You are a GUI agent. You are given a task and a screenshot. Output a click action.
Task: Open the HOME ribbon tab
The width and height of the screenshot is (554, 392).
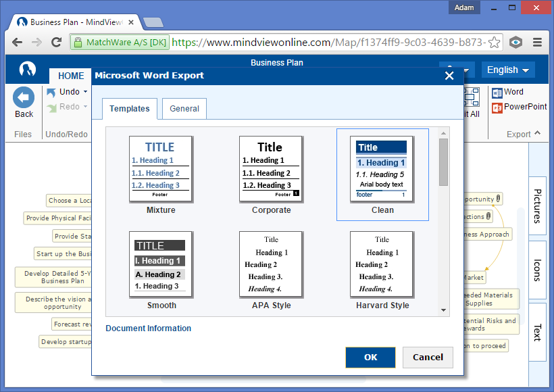[x=71, y=76]
